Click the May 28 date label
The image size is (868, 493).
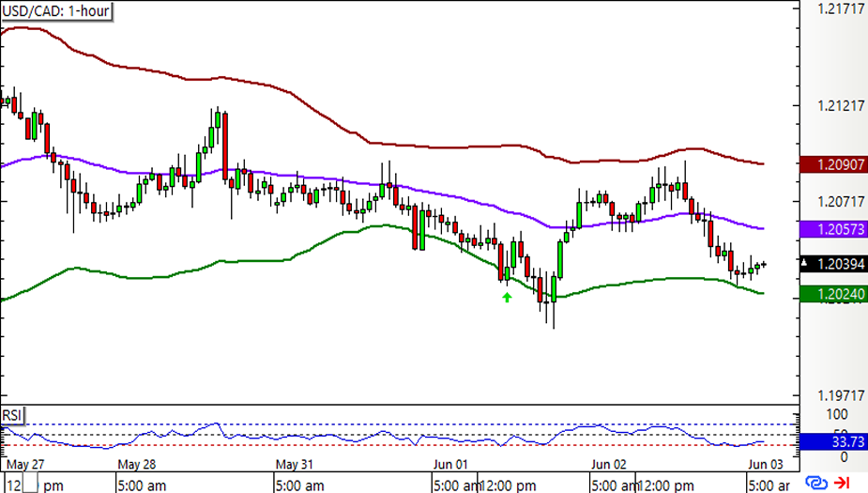coord(137,464)
